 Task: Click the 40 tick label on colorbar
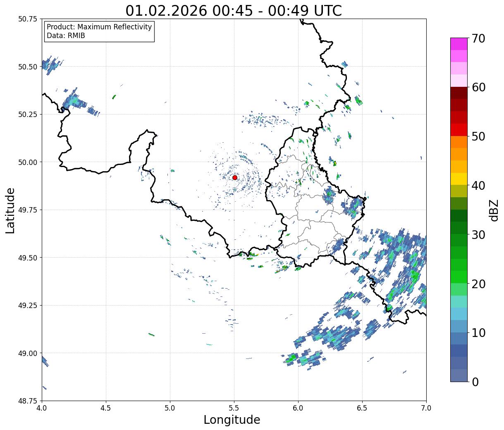coord(478,185)
